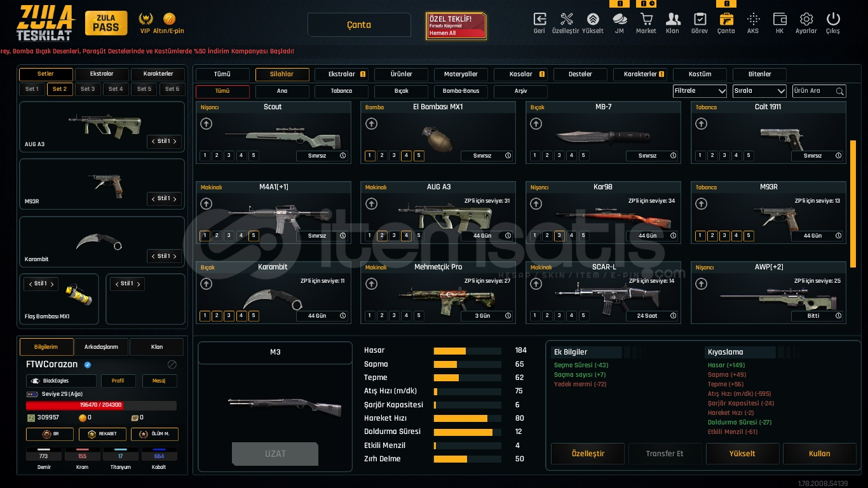Change Stil 1 selector for Flaş Bombası MX1
The height and width of the screenshot is (488, 868).
click(41, 283)
